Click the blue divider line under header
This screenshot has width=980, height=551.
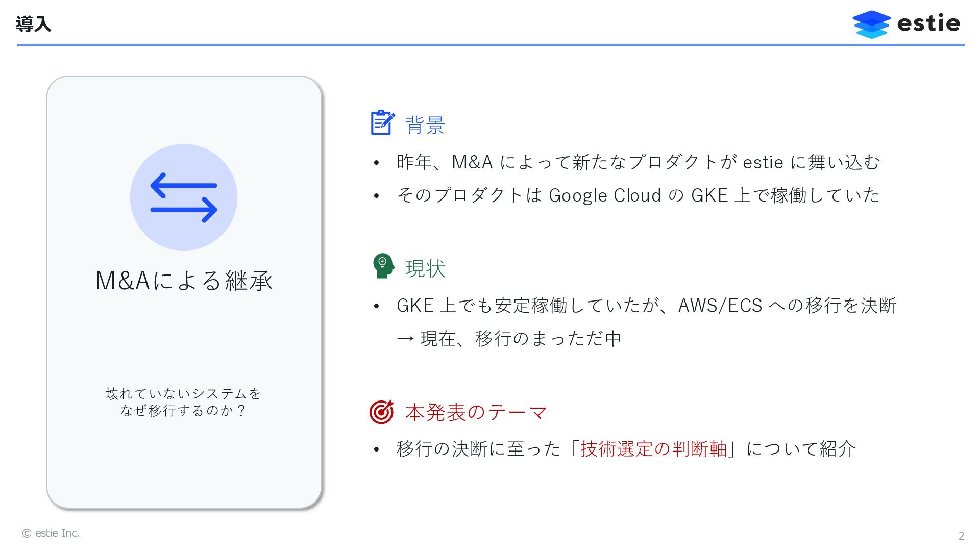(490, 45)
